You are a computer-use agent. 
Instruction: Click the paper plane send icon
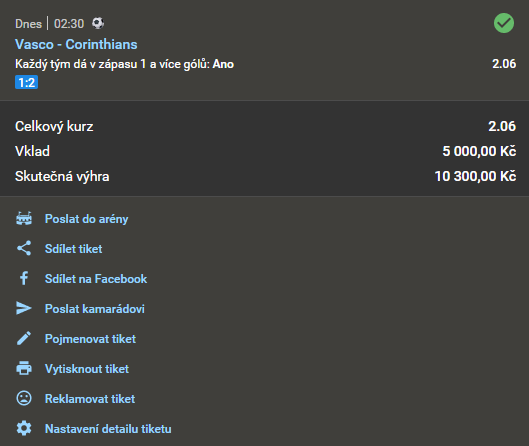click(x=24, y=308)
